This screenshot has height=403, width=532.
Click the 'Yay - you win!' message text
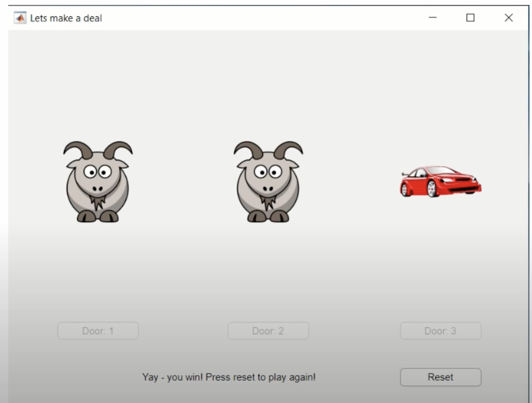[229, 377]
